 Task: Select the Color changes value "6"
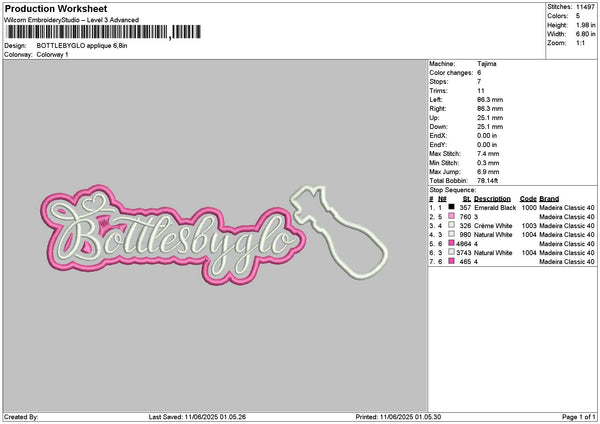coord(479,73)
